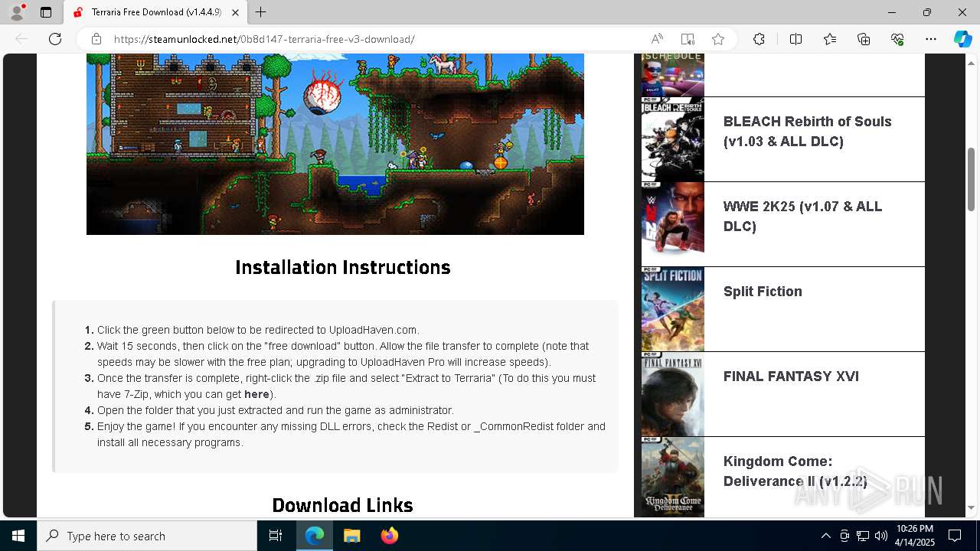Open Browser essentials heart icon

tap(897, 39)
